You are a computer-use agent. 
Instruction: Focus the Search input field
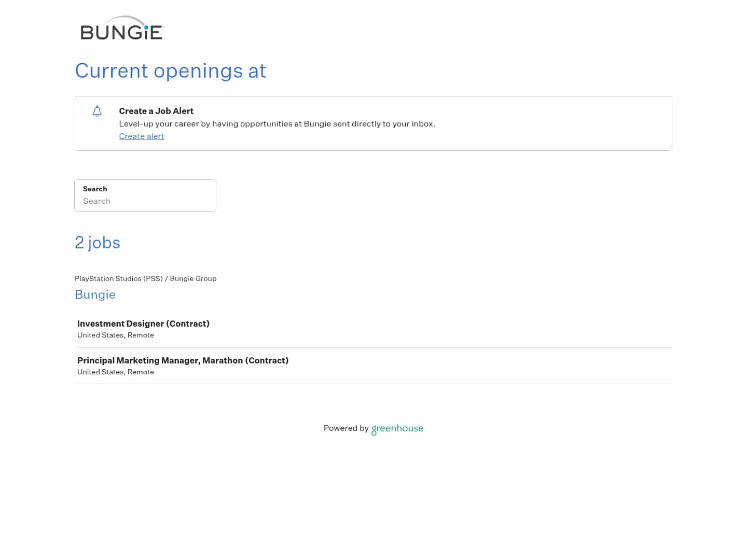tap(145, 195)
